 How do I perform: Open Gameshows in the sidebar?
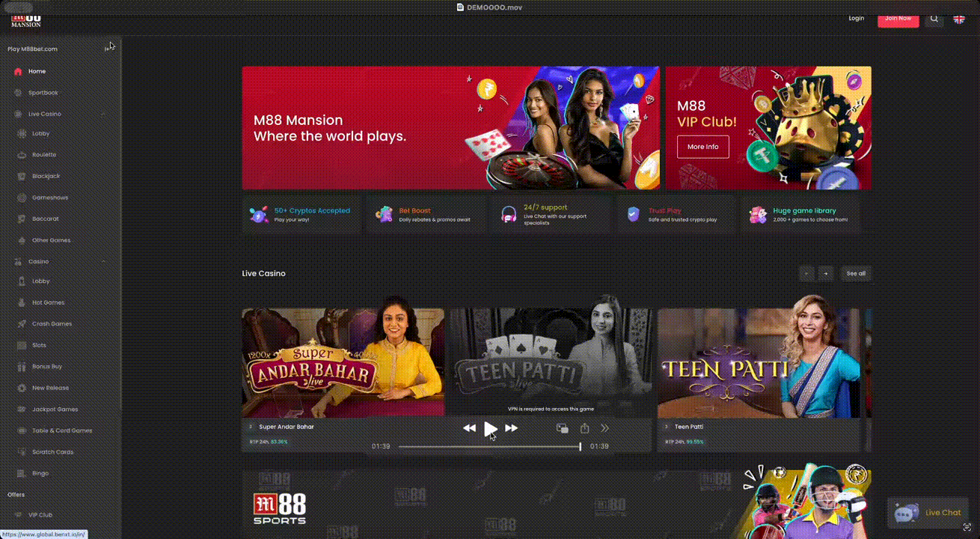tap(50, 198)
